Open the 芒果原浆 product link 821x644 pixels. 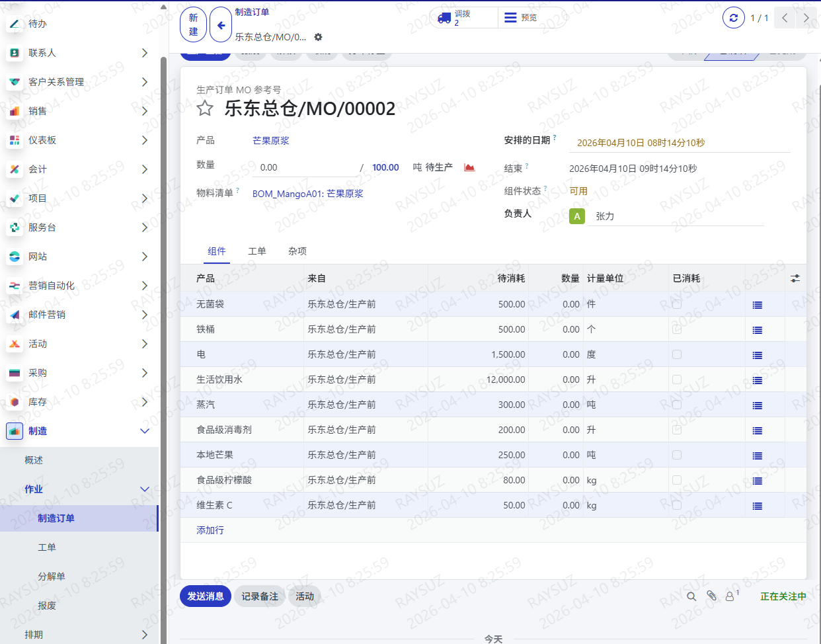click(271, 141)
